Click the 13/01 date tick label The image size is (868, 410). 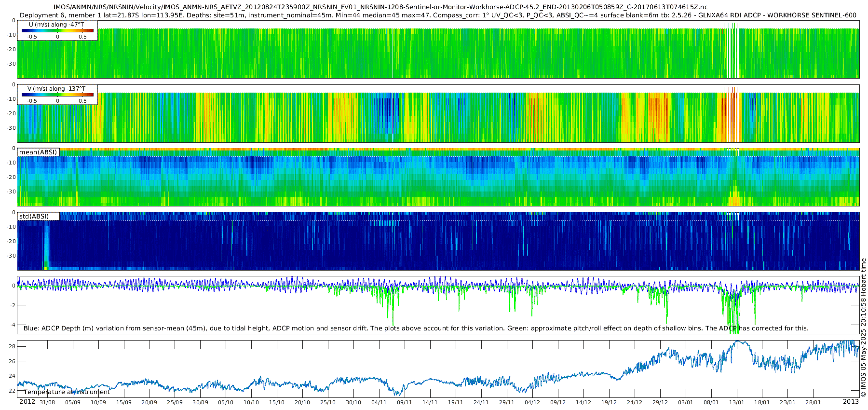736,402
